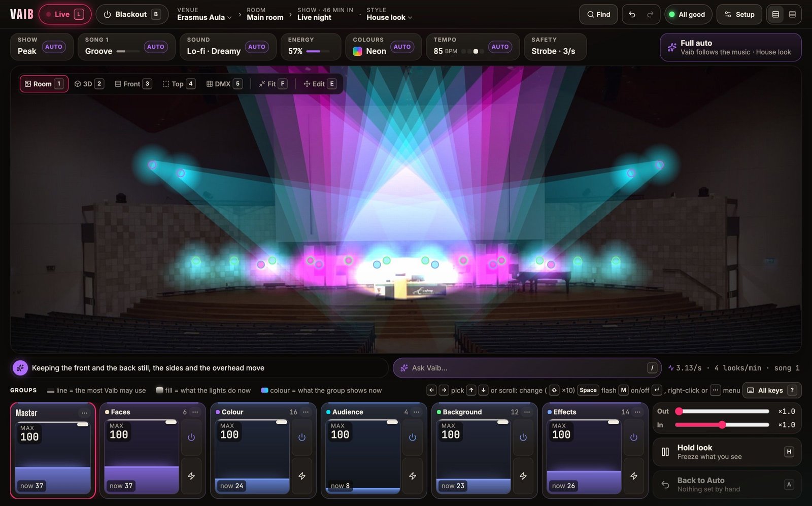This screenshot has width=812, height=506.
Task: Open the Full auto mode panel
Action: click(730, 47)
